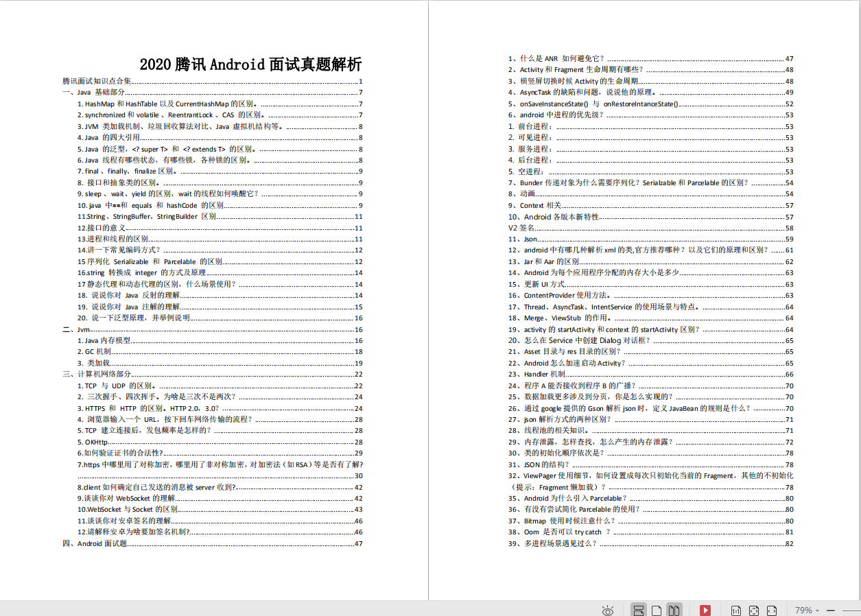Open '13.进程和线程的区别' entry
The height and width of the screenshot is (616, 861).
pyautogui.click(x=220, y=239)
